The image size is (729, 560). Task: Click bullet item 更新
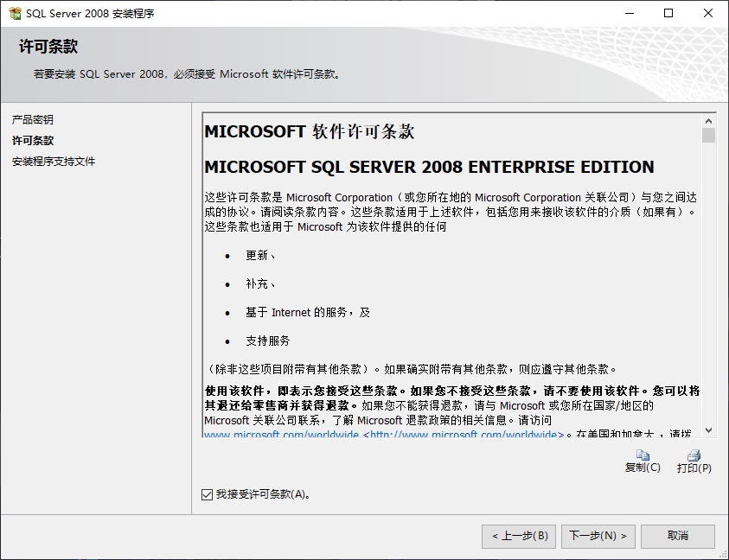260,255
